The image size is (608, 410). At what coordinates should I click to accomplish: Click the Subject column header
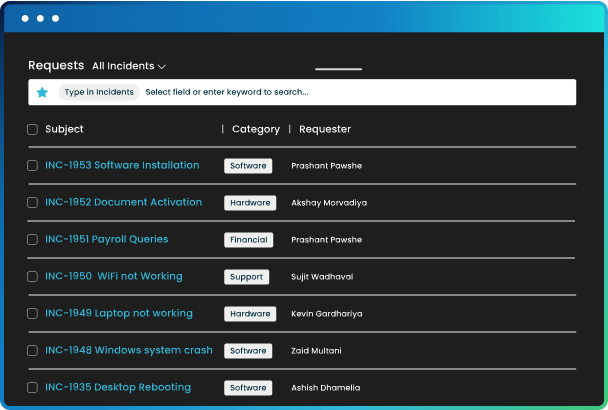(64, 129)
